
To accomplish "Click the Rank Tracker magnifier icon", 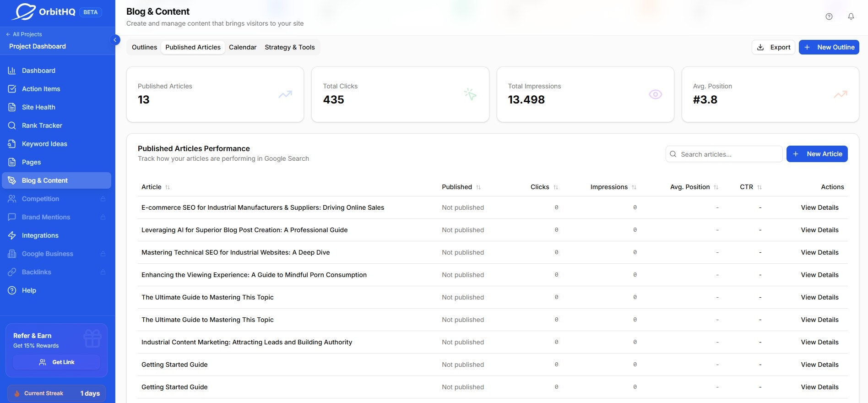I will 12,125.
